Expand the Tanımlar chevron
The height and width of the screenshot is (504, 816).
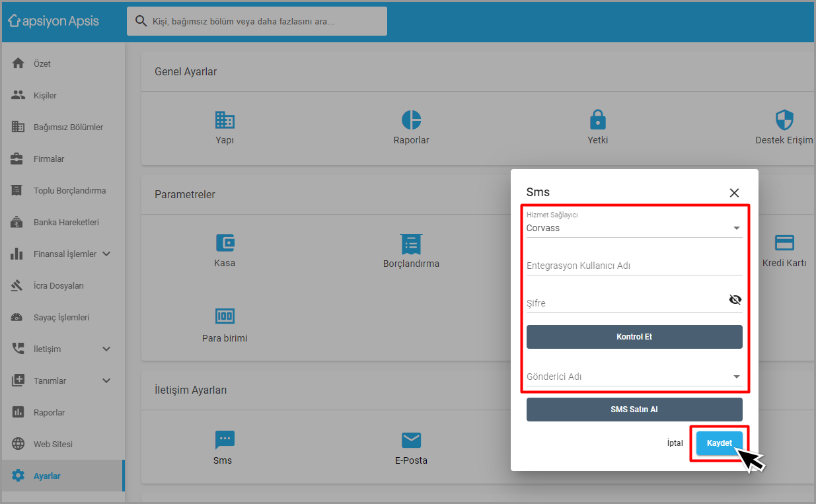(x=106, y=380)
